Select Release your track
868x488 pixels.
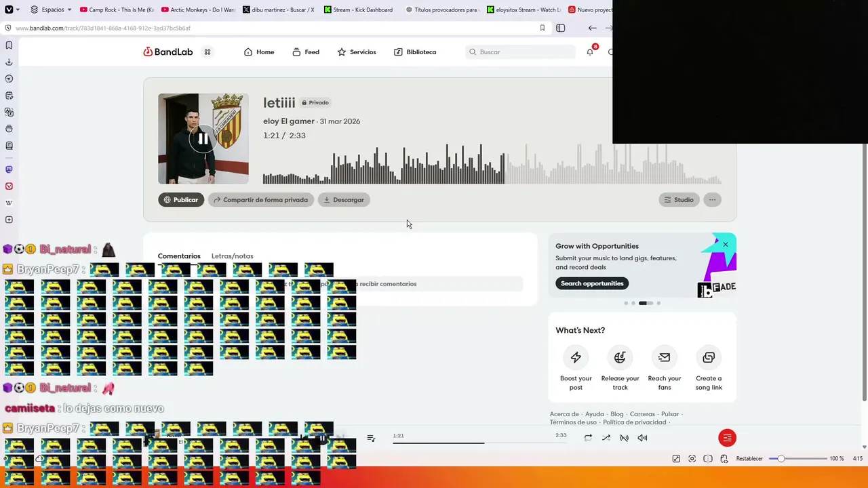coord(620,368)
